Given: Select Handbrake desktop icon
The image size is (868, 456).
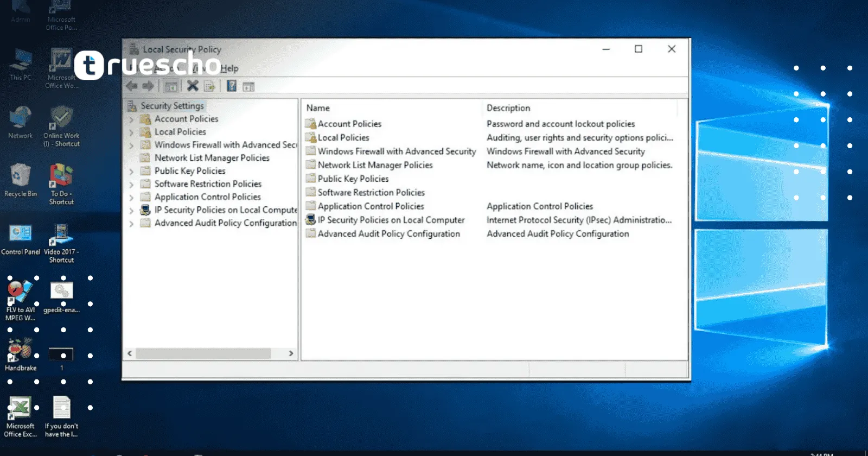Looking at the screenshot, I should [x=21, y=356].
